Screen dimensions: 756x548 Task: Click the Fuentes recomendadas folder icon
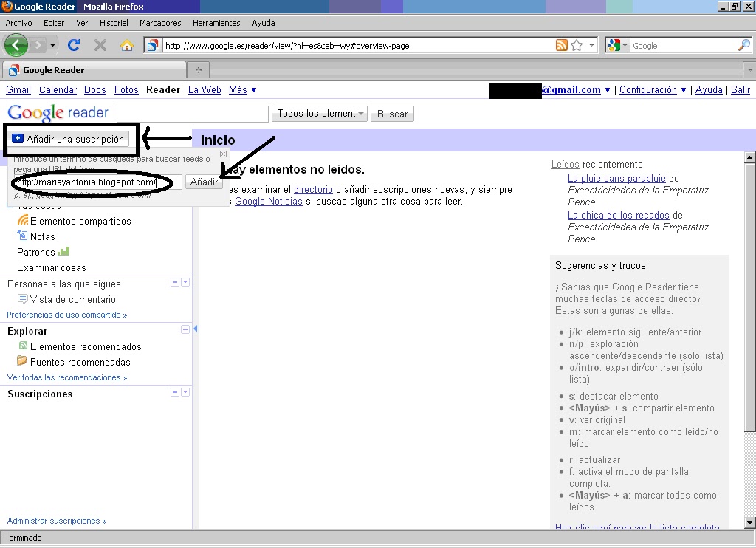21,360
